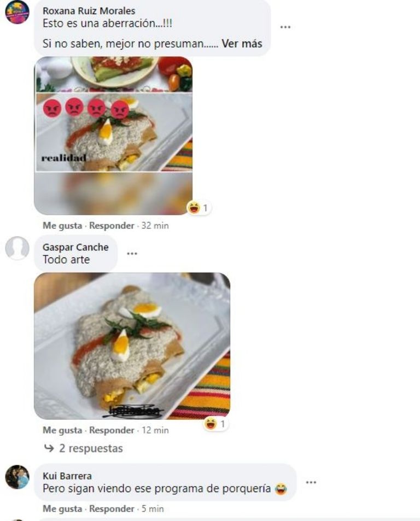Open options menu on Roxana Ruiz Morales comment
Image resolution: width=420 pixels, height=521 pixels.
pos(285,27)
